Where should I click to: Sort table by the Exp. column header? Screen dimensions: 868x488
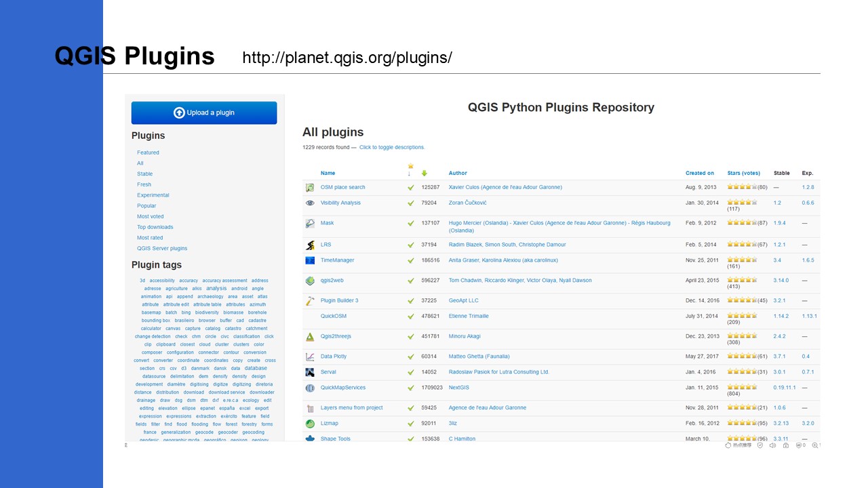[x=807, y=174]
